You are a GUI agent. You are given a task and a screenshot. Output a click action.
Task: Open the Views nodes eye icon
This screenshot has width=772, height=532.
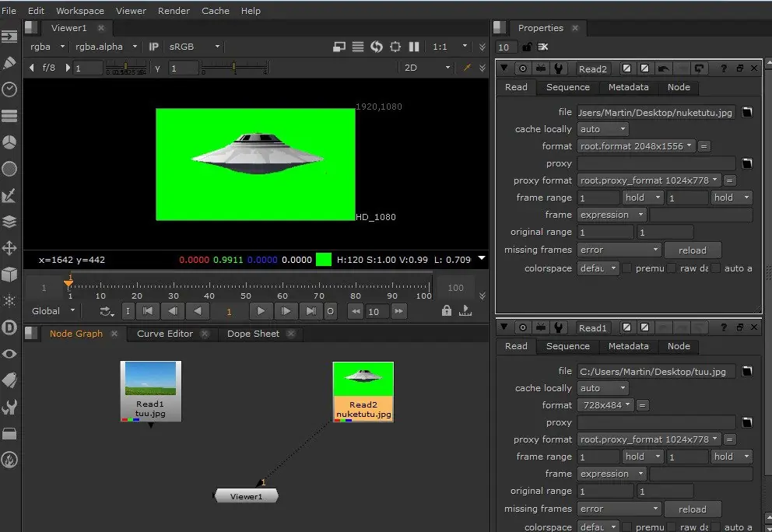coord(9,354)
